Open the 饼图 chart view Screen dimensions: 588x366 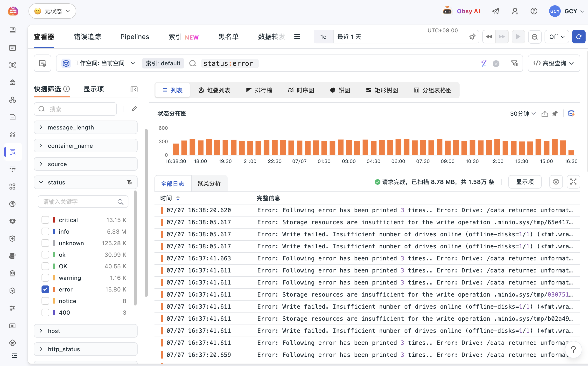click(340, 90)
